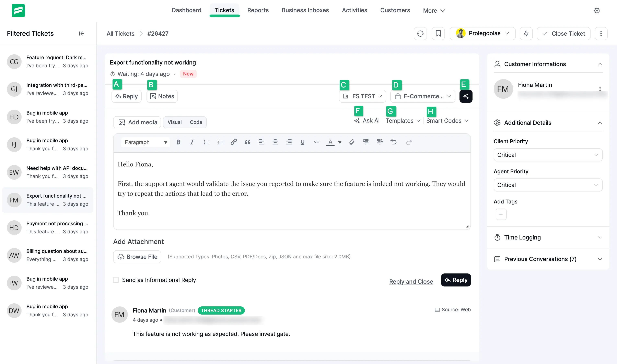Open the Customers tab
This screenshot has width=617, height=364.
(395, 10)
